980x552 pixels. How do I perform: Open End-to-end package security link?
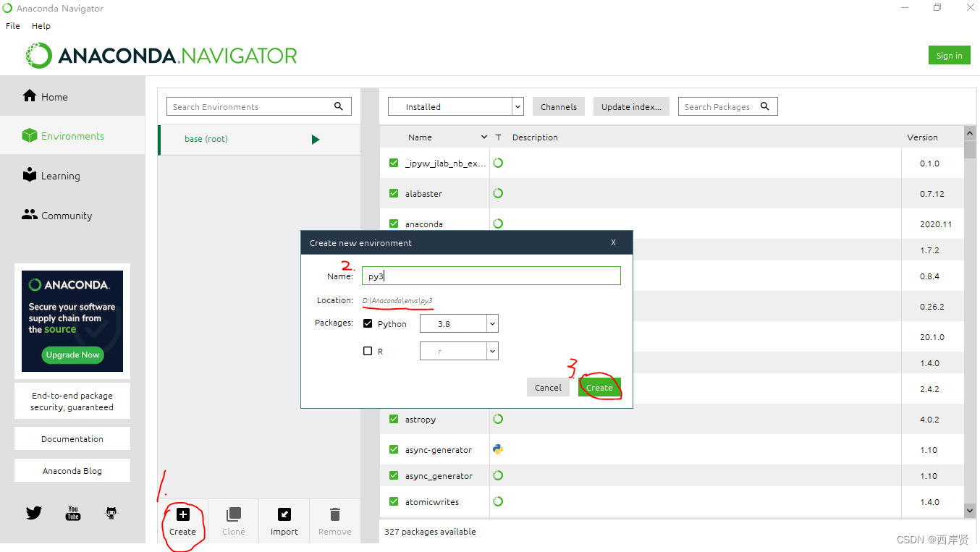tap(72, 401)
